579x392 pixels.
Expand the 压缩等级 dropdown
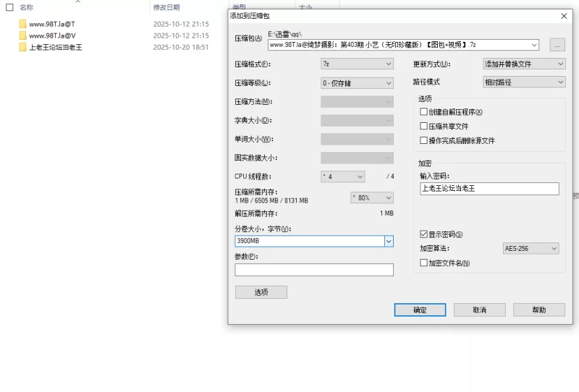(x=357, y=82)
